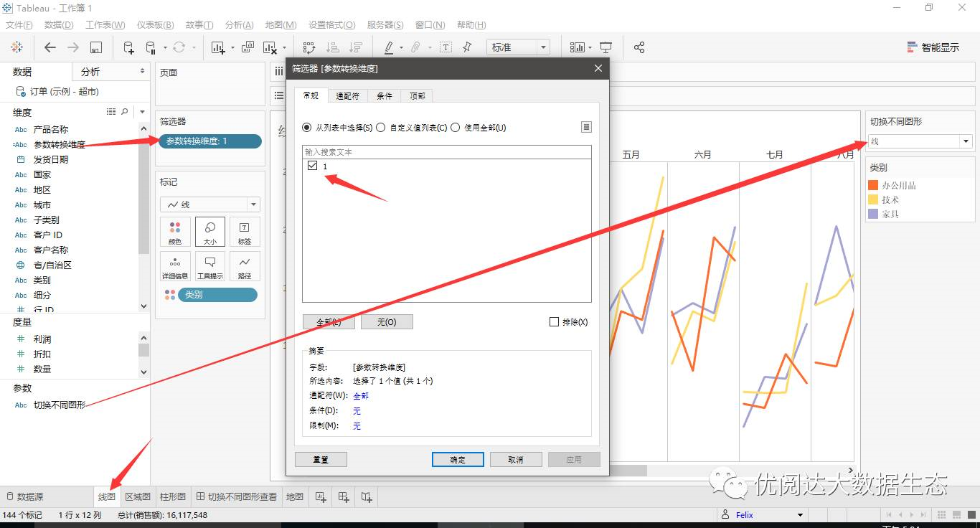
Task: Open the Analytics pane selector arrows
Action: [x=142, y=72]
